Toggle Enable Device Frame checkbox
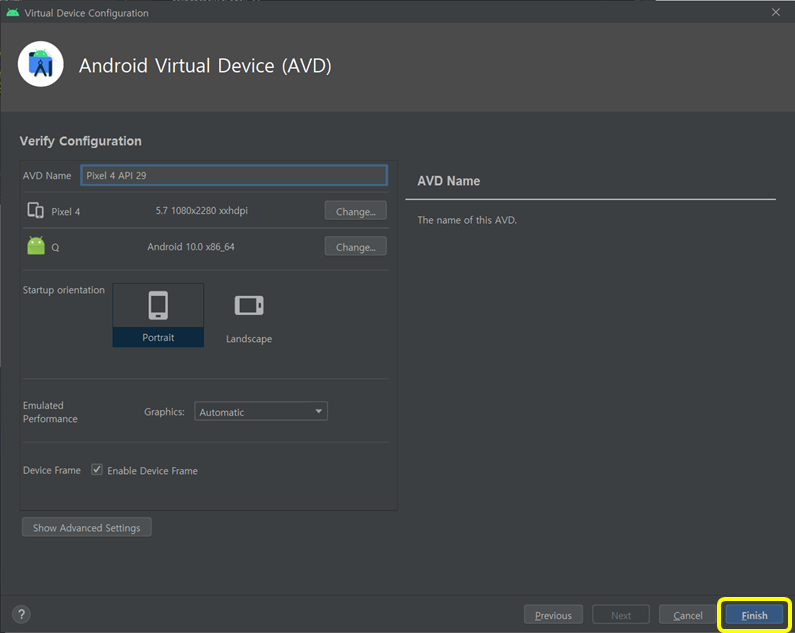The image size is (795, 633). pyautogui.click(x=97, y=470)
